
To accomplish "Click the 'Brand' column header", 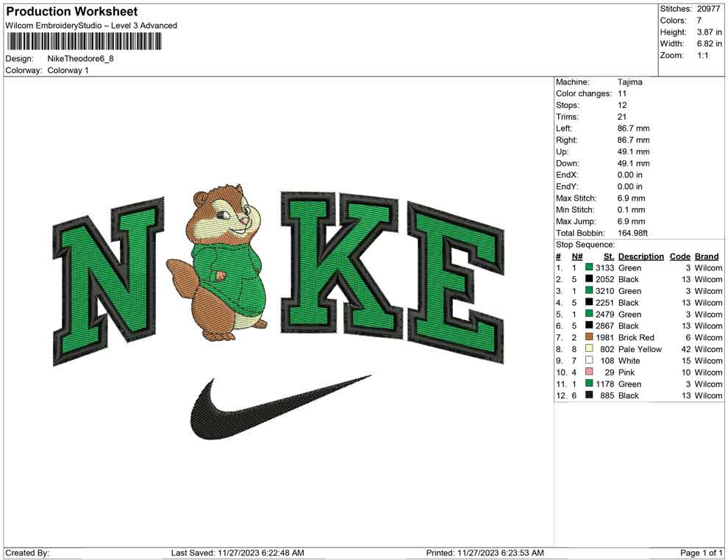I will tap(707, 256).
